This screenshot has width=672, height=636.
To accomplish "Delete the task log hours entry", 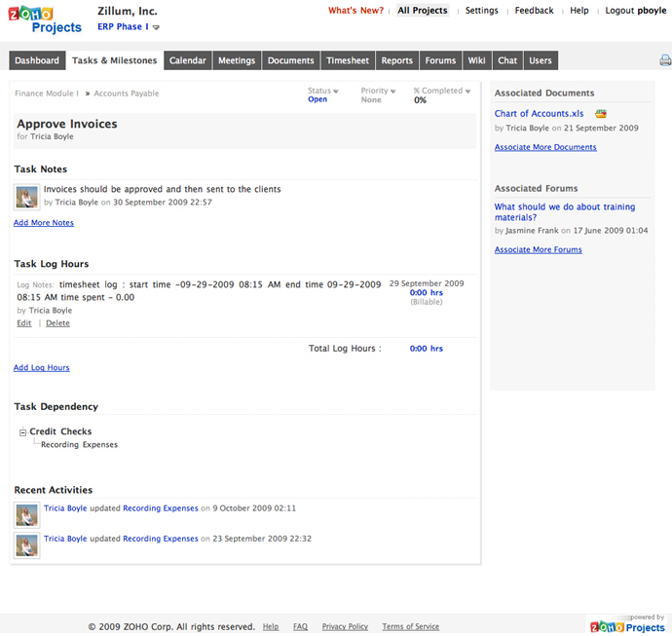I will pos(57,323).
